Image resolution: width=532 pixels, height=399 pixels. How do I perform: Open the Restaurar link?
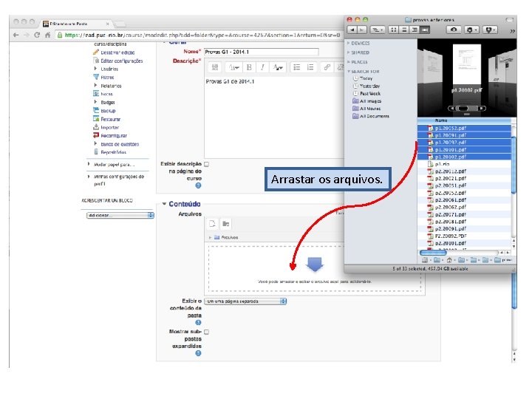[111, 119]
